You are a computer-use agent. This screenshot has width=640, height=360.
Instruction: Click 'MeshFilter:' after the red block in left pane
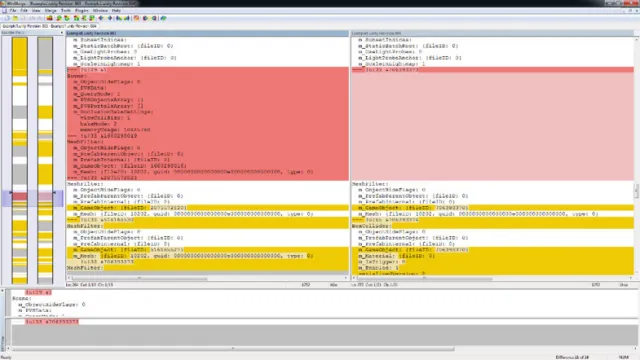click(85, 184)
